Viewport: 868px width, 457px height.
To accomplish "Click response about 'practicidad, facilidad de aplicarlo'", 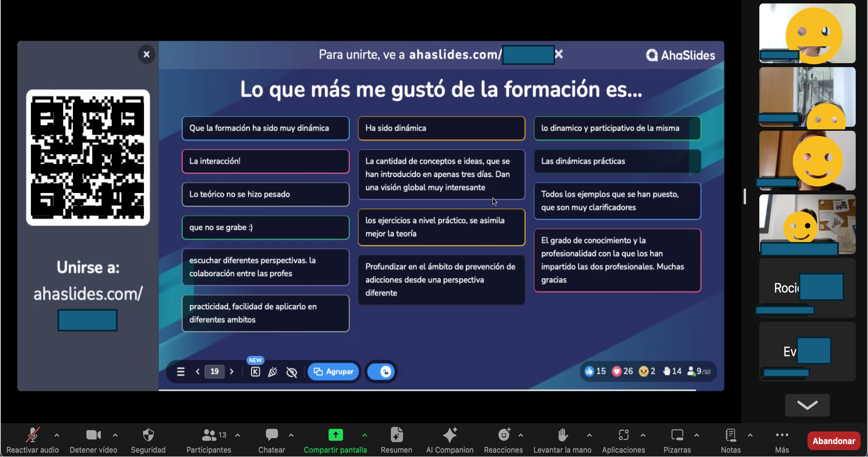I will point(265,313).
